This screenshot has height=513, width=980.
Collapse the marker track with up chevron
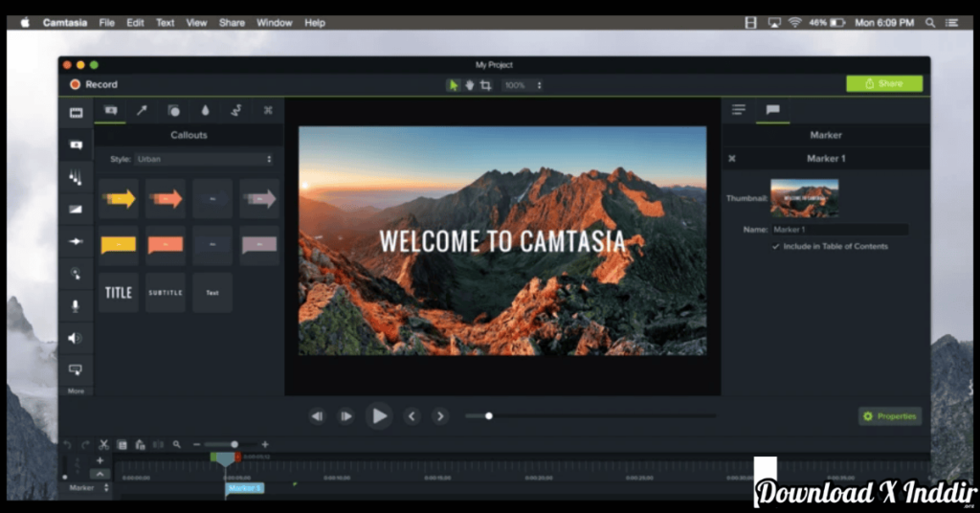(x=100, y=475)
